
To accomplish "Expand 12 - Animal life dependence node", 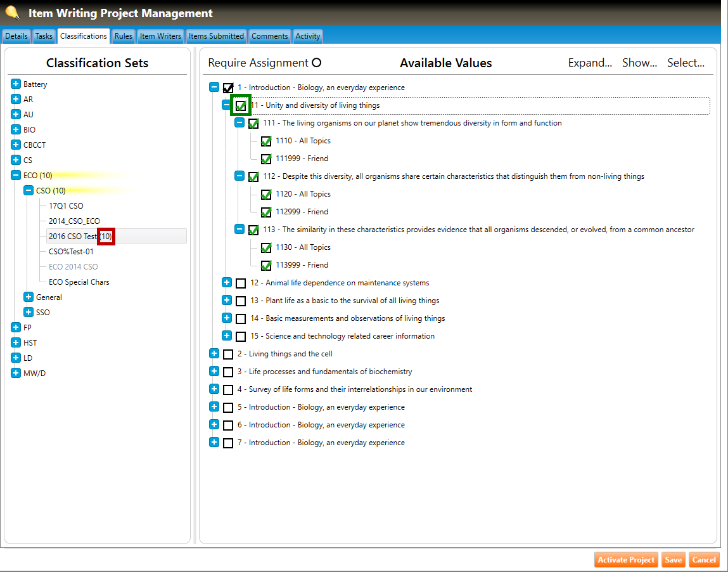I will (x=227, y=283).
